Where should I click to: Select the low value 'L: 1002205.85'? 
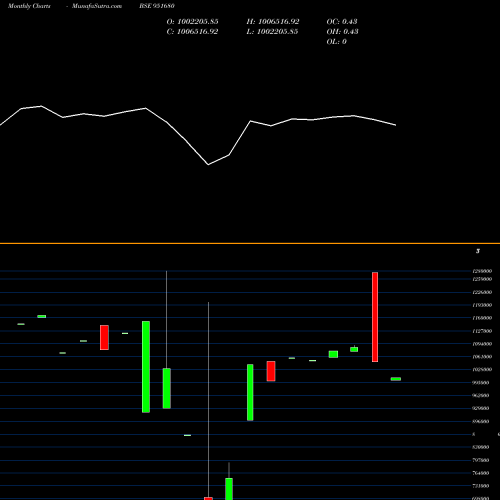(x=272, y=32)
